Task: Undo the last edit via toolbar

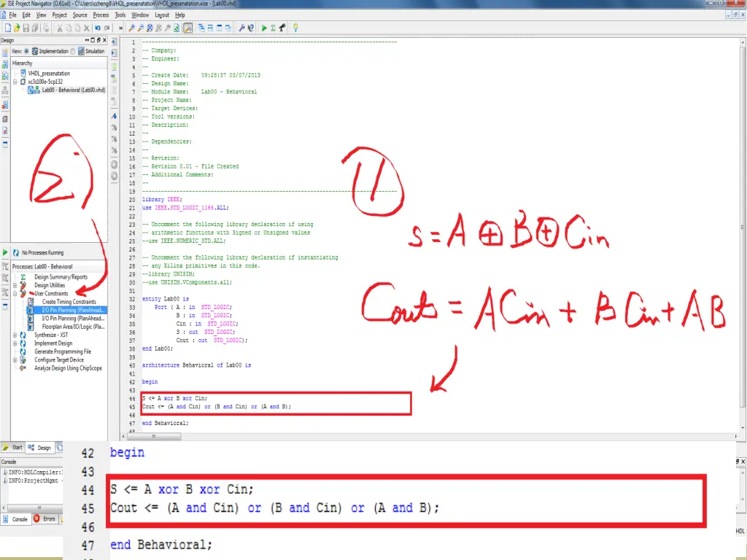Action: click(98, 28)
